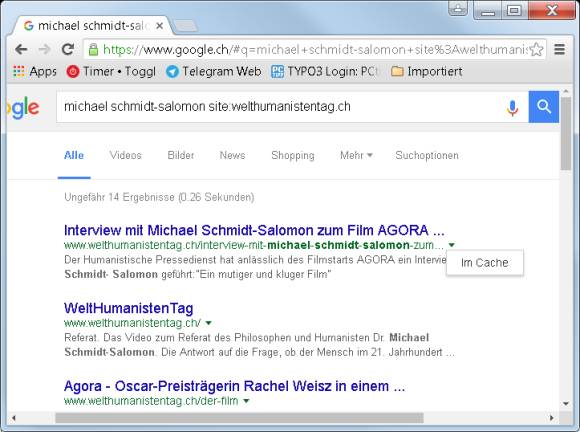This screenshot has width=580, height=432.
Task: Maximize the Chrome window
Action: pos(514,10)
